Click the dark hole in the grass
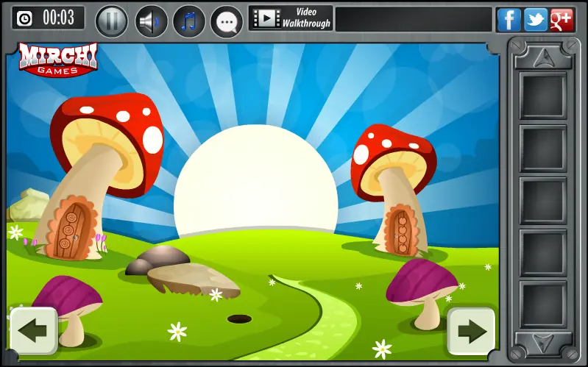588x367 pixels. pyautogui.click(x=239, y=319)
